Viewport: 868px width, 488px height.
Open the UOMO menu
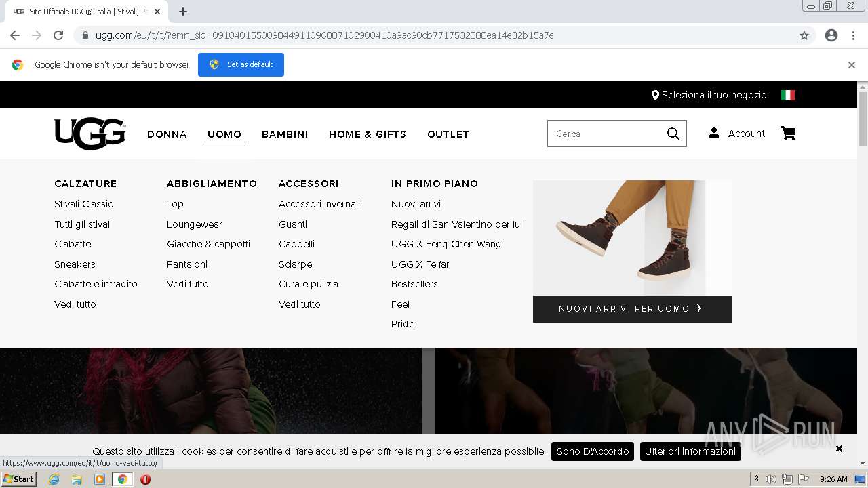click(224, 134)
